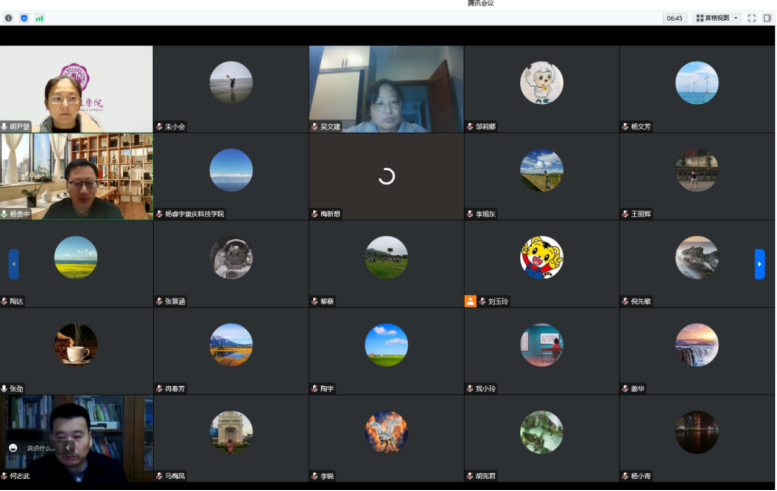The image size is (777, 491).
Task: Click the mic icon on the college logo video
Action: click(4, 127)
